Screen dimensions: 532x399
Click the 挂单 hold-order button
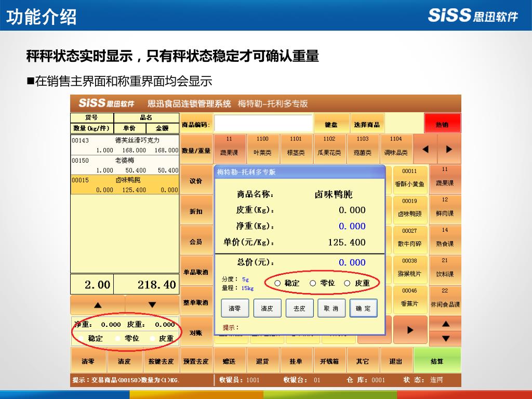coord(296,361)
